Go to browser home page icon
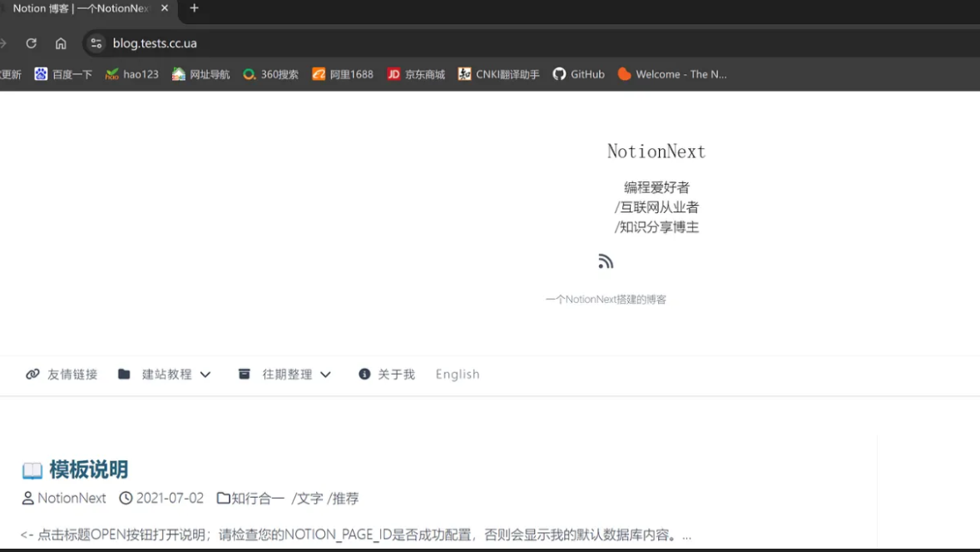980x552 pixels. pos(61,43)
